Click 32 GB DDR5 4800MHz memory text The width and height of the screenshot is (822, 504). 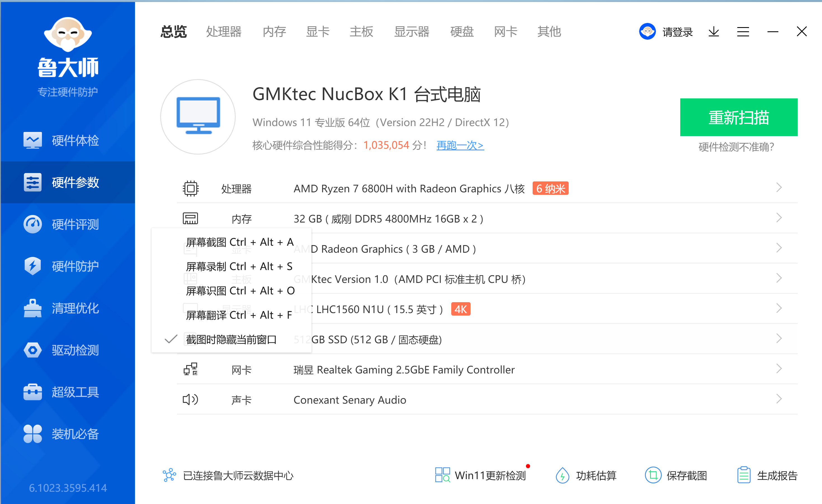(x=388, y=219)
